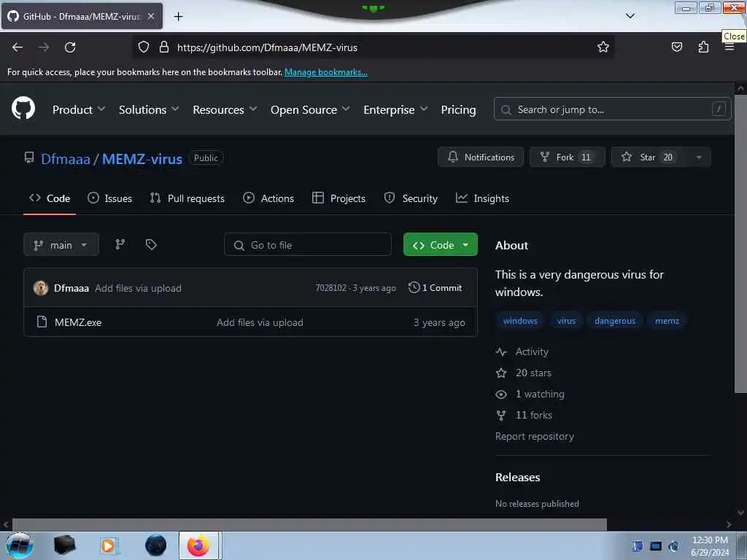747x560 pixels.
Task: Click Firefox icon in taskbar
Action: click(x=198, y=545)
